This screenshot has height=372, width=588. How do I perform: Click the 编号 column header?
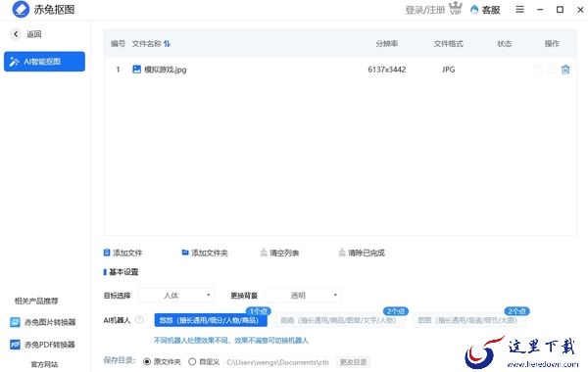click(x=118, y=44)
